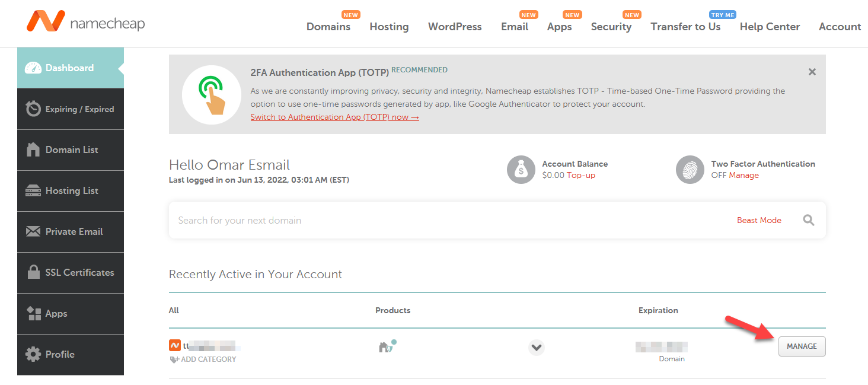Open Private Email envelope icon
Viewport: 868px width, 385px height.
click(x=33, y=231)
